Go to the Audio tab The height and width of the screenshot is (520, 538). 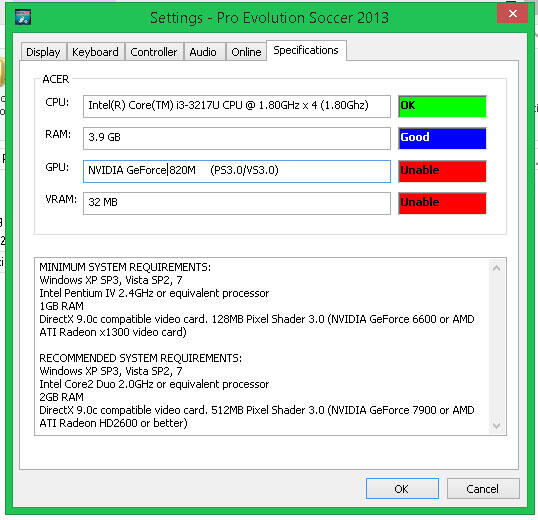tap(203, 52)
